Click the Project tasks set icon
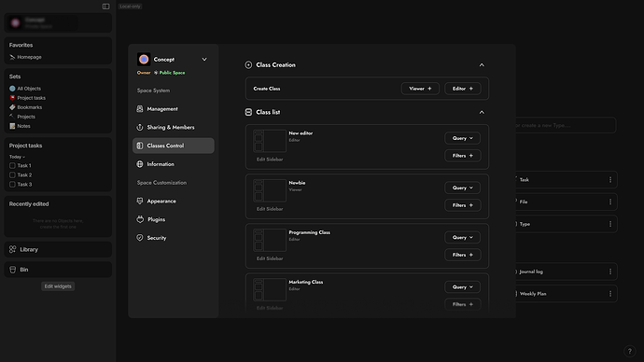 coord(12,98)
